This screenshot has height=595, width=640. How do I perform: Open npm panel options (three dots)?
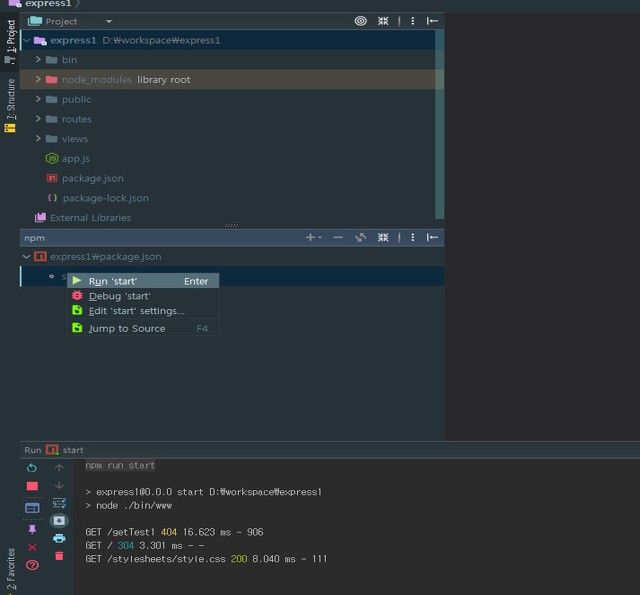[413, 237]
